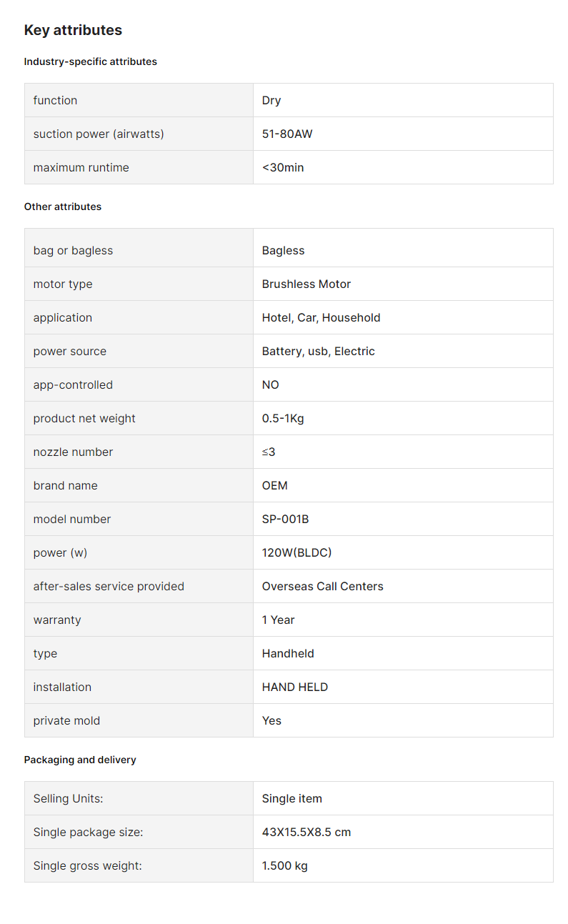Click the Key attributes heading
Screen dimensions: 568x924
tap(73, 30)
